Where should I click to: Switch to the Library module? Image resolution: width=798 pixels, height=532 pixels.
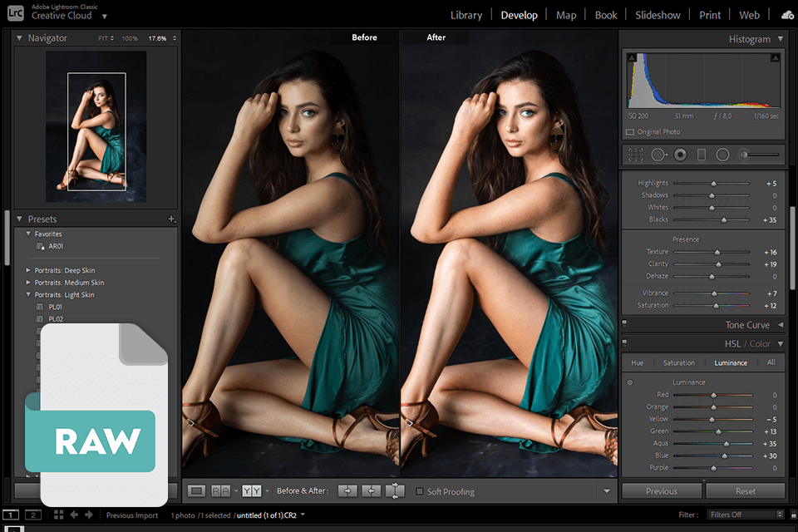[465, 15]
